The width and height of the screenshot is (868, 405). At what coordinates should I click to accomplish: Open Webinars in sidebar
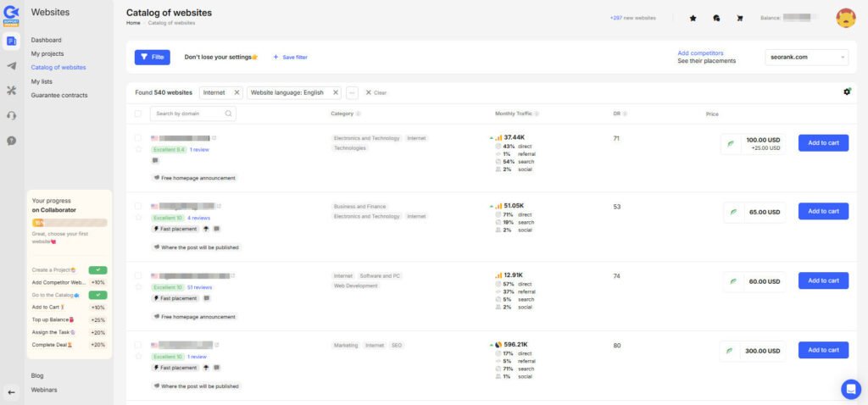click(x=44, y=390)
